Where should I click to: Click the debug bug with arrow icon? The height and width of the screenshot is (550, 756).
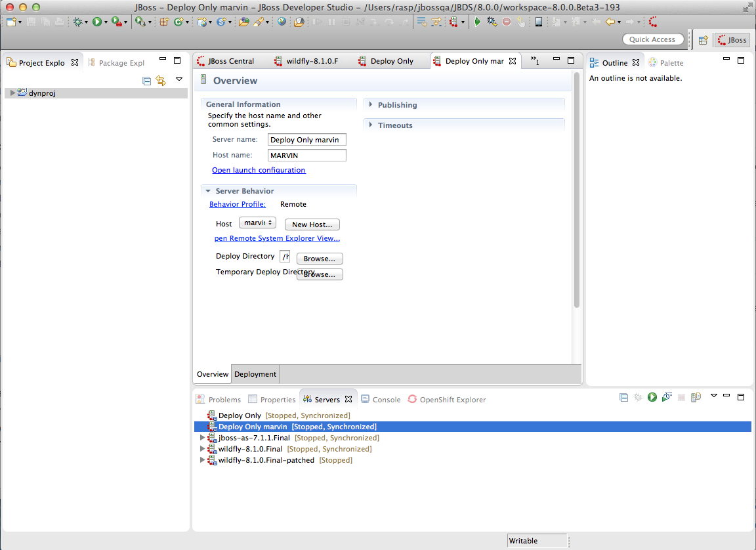pos(492,22)
